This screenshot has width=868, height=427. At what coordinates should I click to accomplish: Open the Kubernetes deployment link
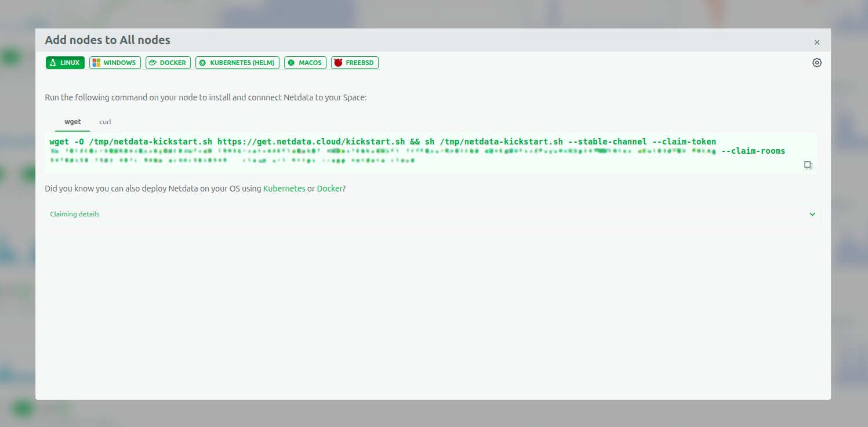coord(284,189)
